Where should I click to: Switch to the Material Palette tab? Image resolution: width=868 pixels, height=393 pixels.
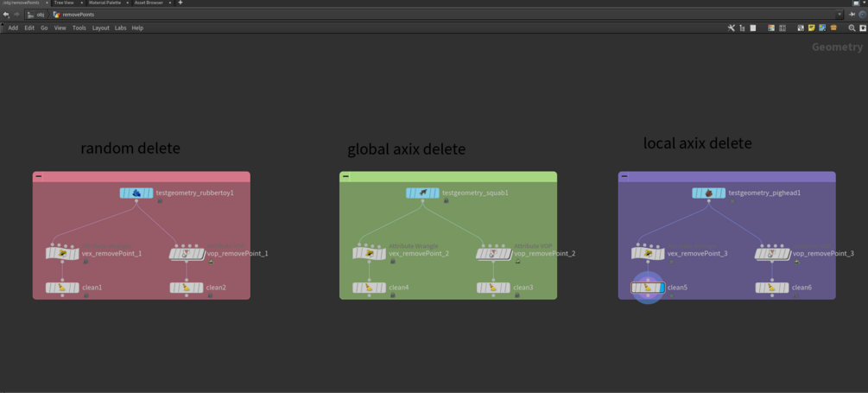tap(105, 3)
